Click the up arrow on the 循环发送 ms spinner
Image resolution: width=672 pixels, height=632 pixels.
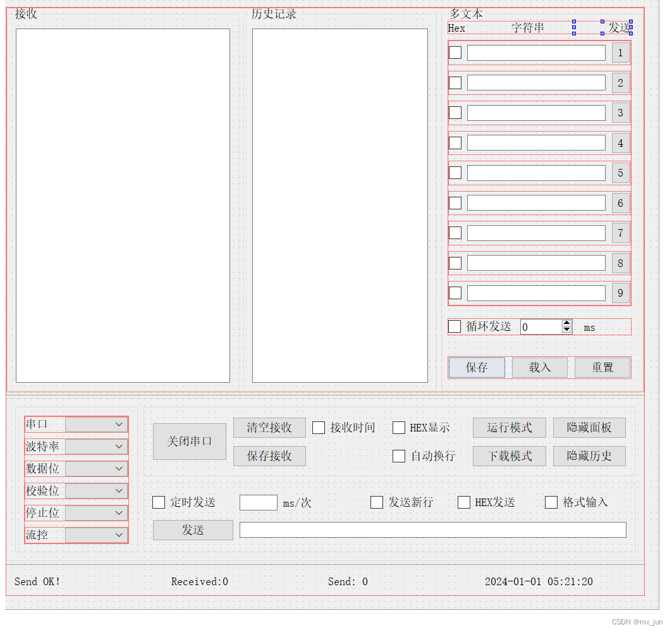tap(567, 323)
